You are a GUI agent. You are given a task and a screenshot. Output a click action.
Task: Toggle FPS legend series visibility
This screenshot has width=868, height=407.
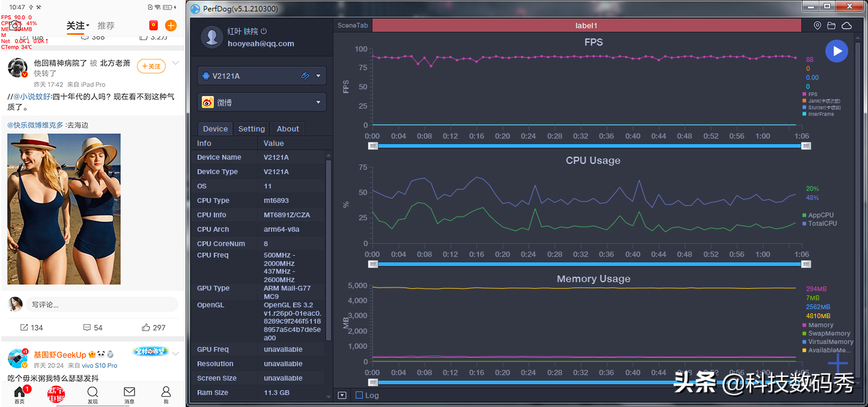[x=809, y=94]
